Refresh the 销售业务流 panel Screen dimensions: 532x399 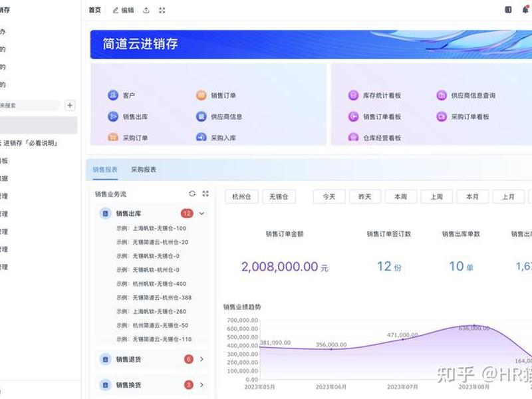click(192, 194)
